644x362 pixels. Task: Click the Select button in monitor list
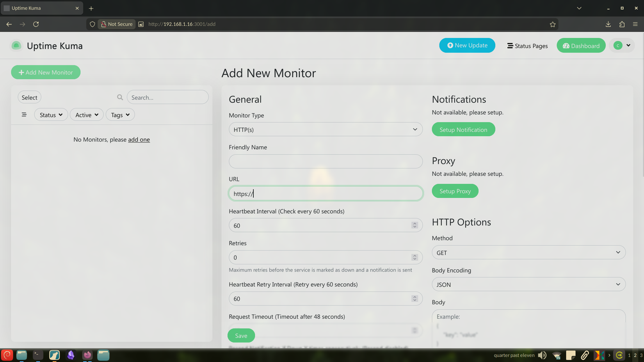pos(29,98)
